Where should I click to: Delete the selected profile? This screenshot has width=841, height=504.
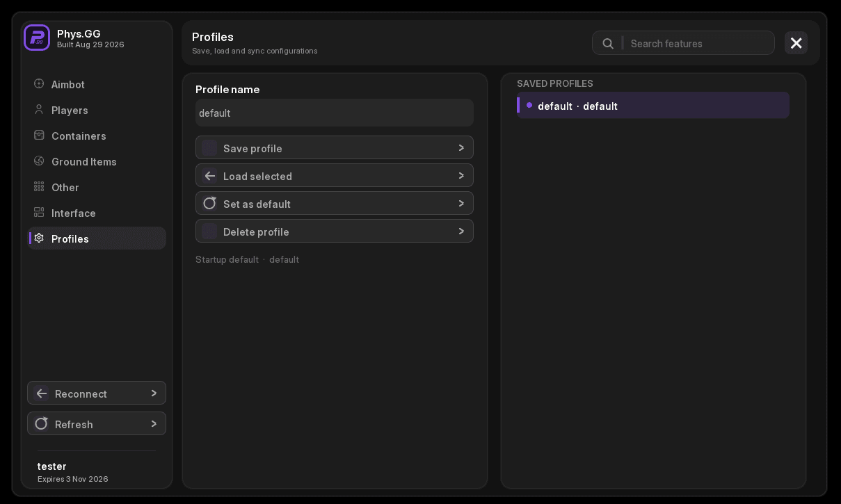[x=335, y=231]
